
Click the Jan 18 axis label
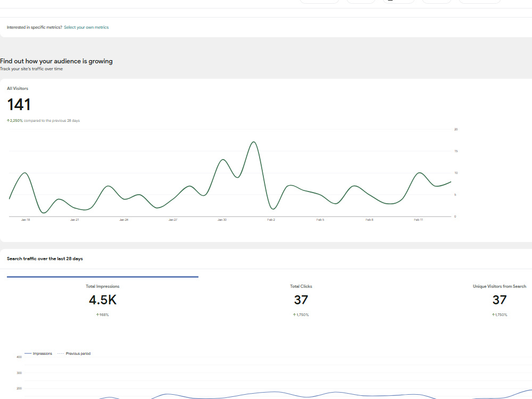pos(26,220)
